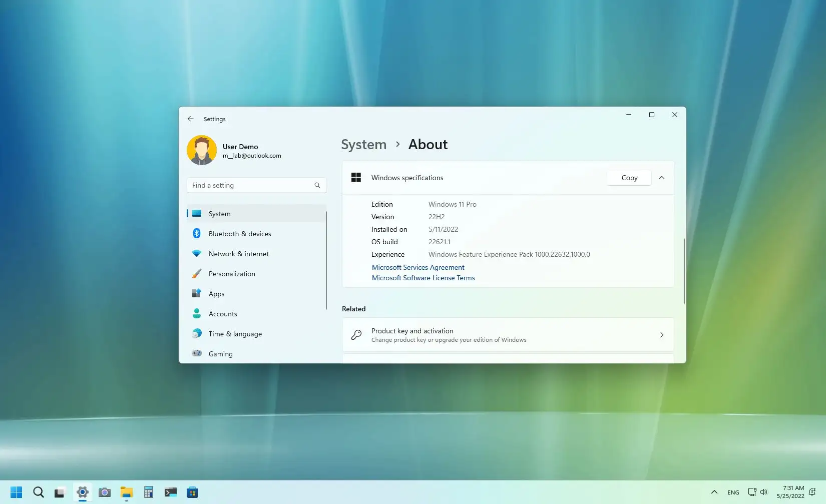
Task: Select System in the sidebar
Action: pyautogui.click(x=256, y=214)
